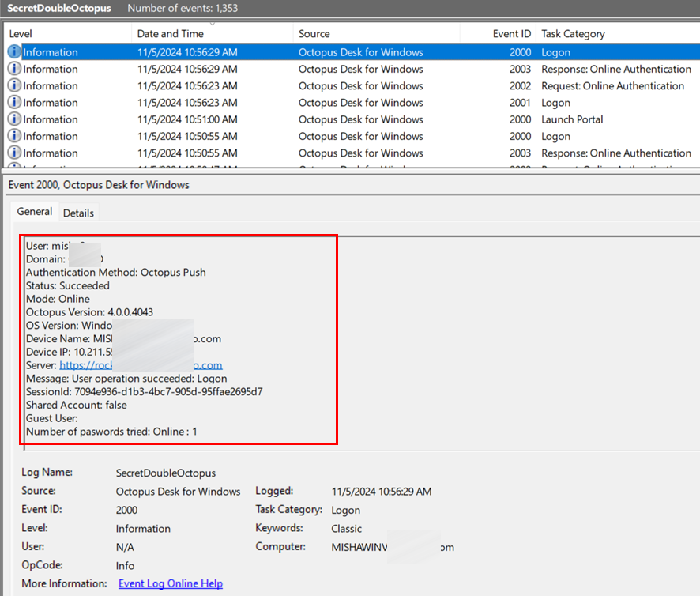700x596 pixels.
Task: Switch to the General tab
Action: pos(35,211)
